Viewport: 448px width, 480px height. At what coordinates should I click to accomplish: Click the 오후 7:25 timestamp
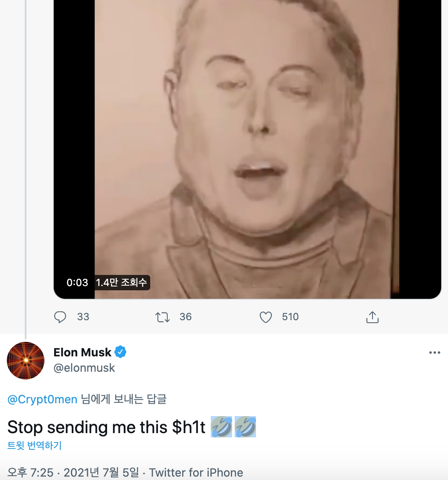[x=31, y=472]
